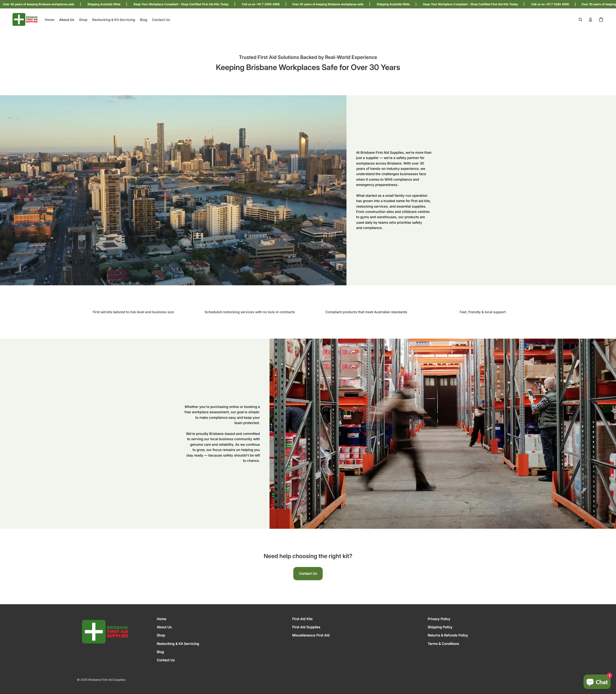Viewport: 616px width, 694px height.
Task: Open the search icon in header
Action: [580, 20]
